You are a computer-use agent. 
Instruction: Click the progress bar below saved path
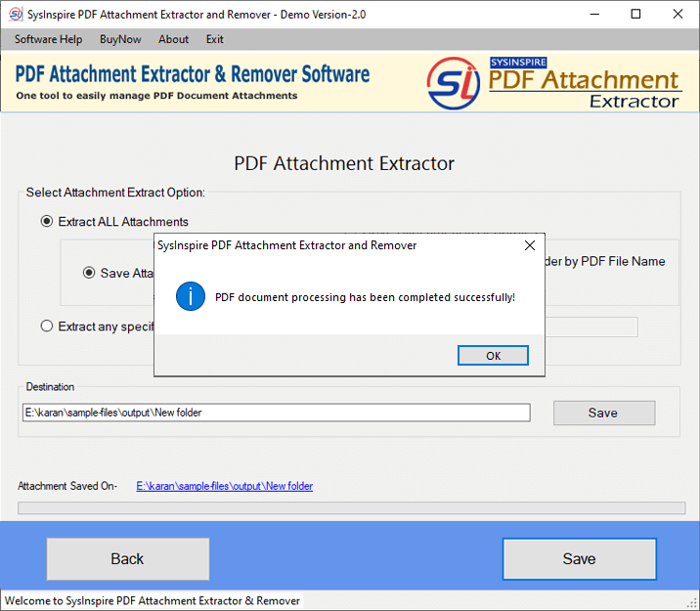point(351,508)
